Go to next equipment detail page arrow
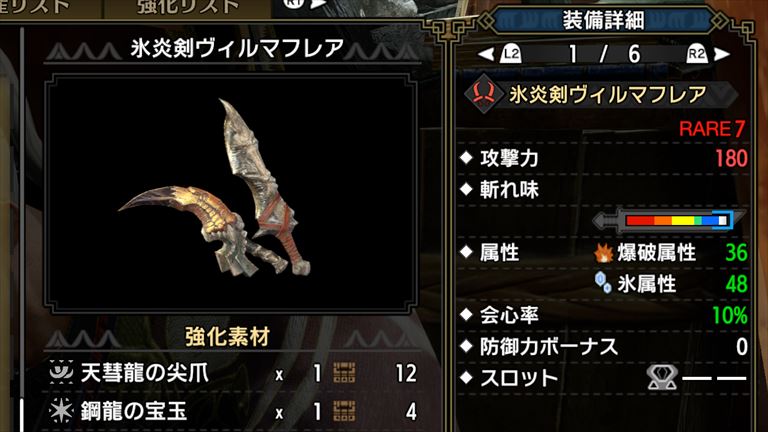This screenshot has height=432, width=768. coord(722,54)
